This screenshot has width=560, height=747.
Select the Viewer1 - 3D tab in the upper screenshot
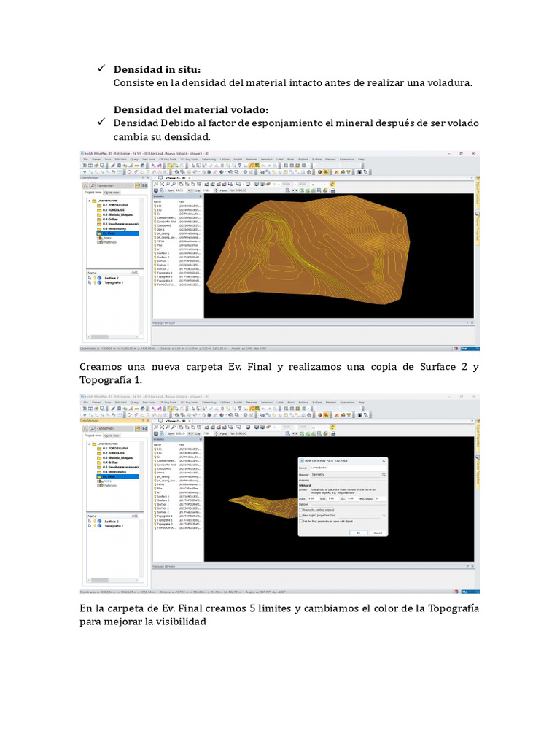tap(175, 178)
